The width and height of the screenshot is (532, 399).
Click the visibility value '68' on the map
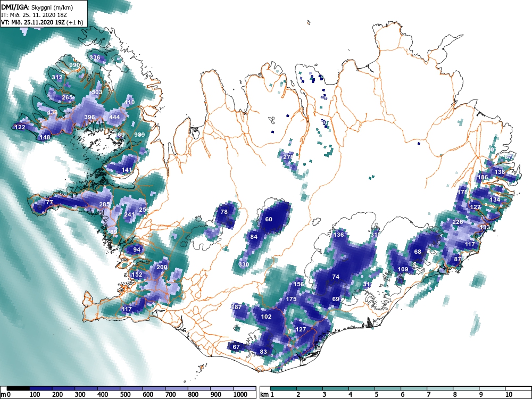[x=418, y=252]
